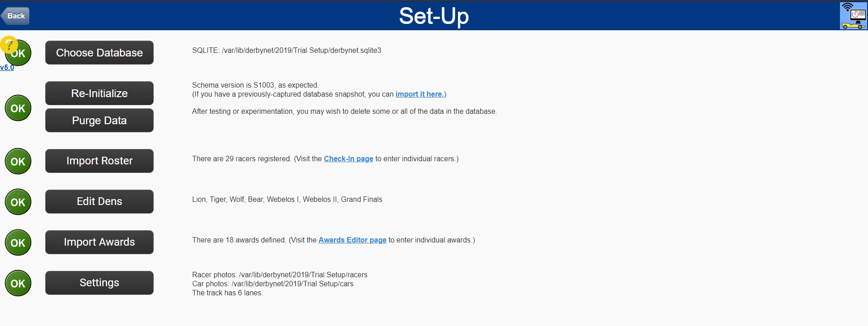868x326 pixels.
Task: Click the green OK status beside Choose Database
Action: (x=18, y=53)
